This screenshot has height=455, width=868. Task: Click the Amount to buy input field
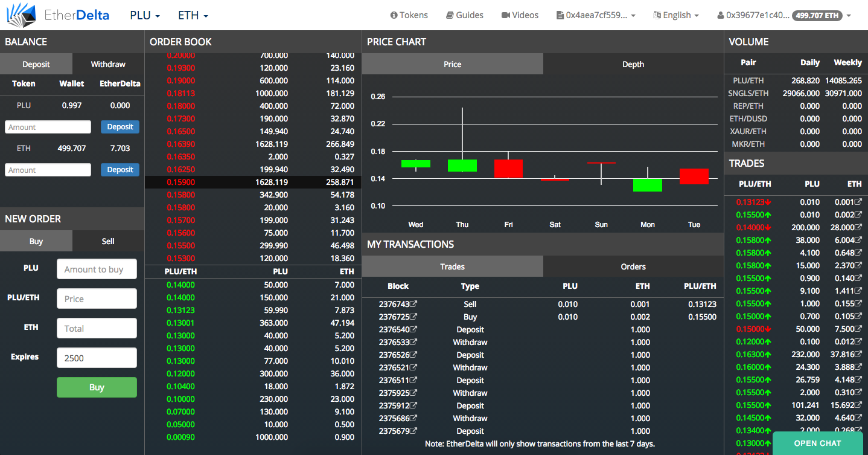97,269
